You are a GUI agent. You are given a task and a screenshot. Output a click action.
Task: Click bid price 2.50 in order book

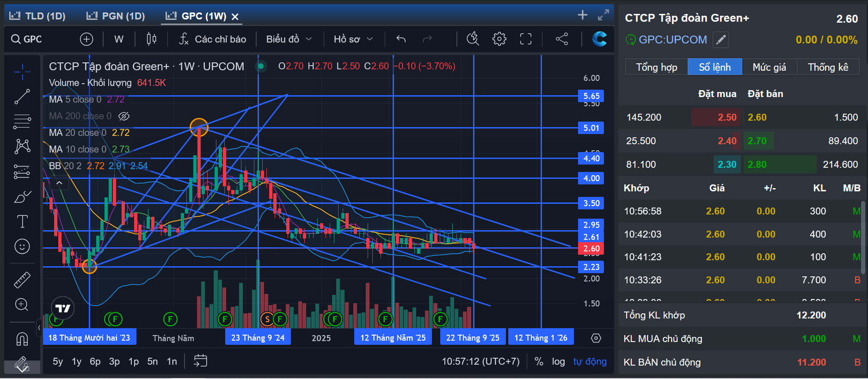coord(727,117)
